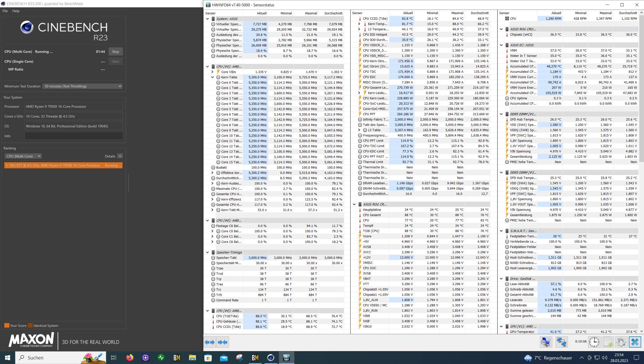This screenshot has height=364, width=644.
Task: Open Microsoft Store from the taskbar
Action: (208, 357)
